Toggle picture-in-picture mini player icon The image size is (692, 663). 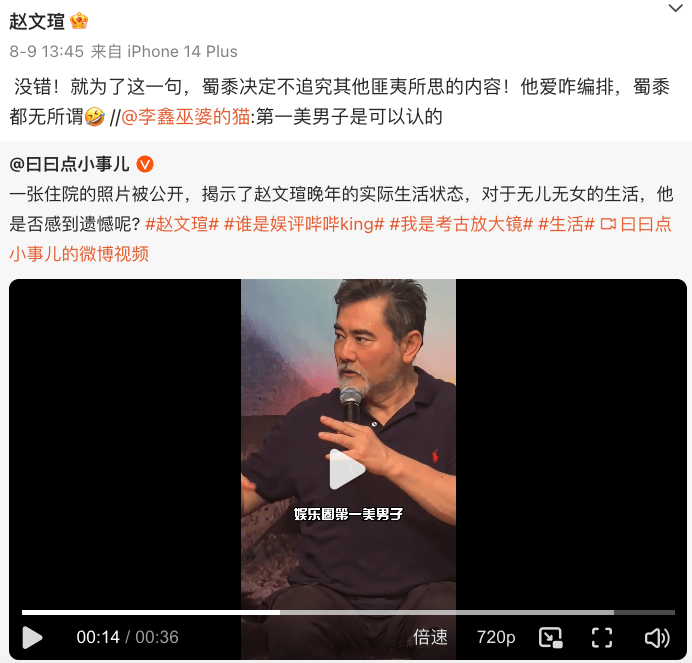click(x=550, y=637)
